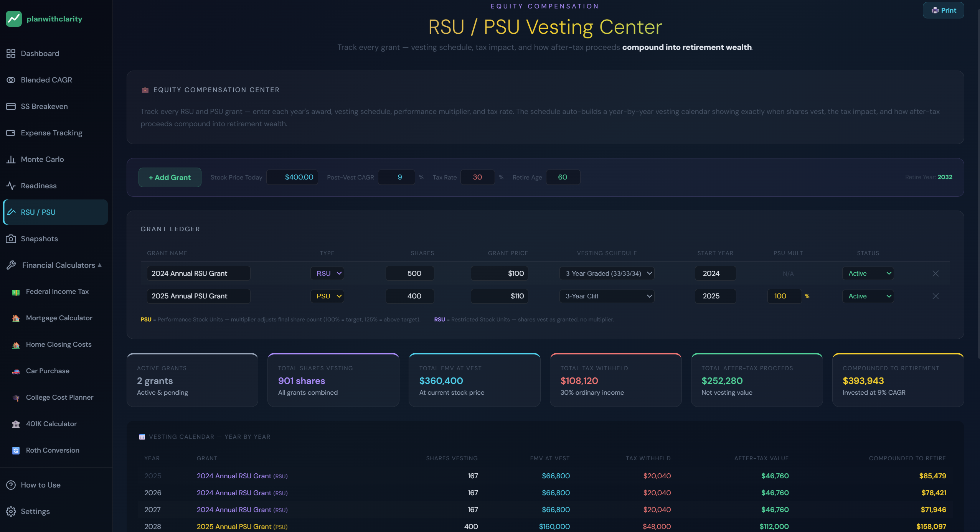Open Active status dropdown for RSU grant
980x532 pixels.
click(868, 273)
